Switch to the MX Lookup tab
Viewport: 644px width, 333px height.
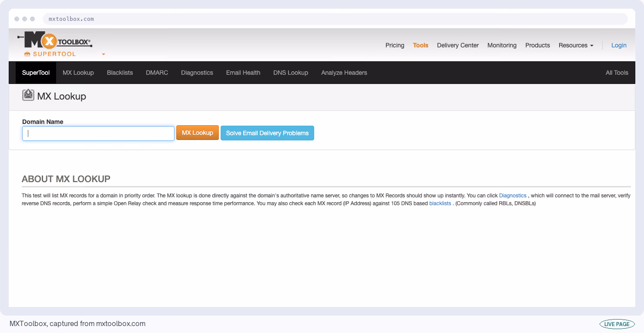click(78, 73)
